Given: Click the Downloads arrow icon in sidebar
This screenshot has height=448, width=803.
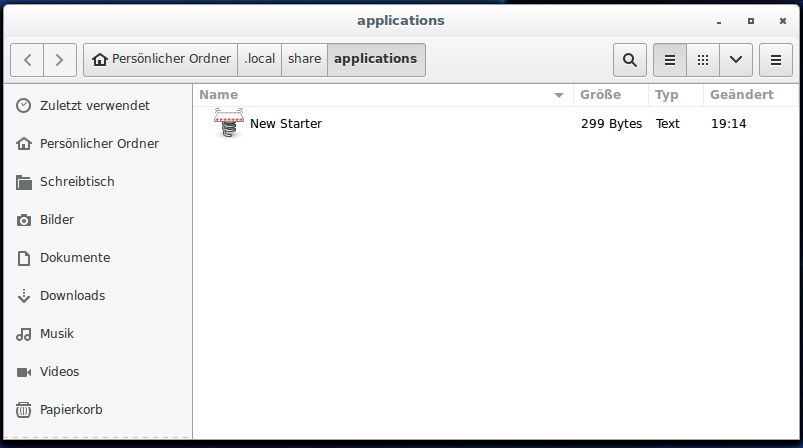Looking at the screenshot, I should (24, 296).
